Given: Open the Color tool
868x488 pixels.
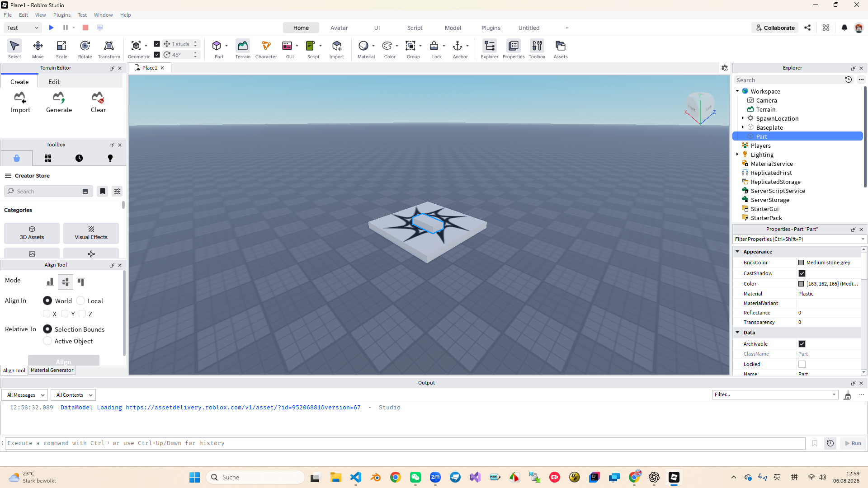Looking at the screenshot, I should 387,49.
